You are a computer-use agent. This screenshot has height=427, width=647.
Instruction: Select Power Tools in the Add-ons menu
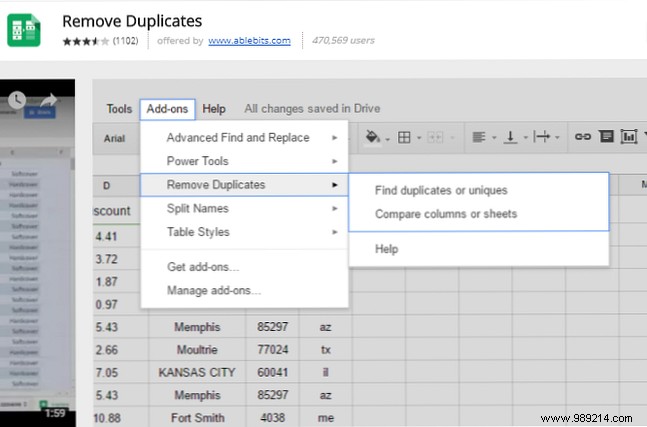coord(244,161)
